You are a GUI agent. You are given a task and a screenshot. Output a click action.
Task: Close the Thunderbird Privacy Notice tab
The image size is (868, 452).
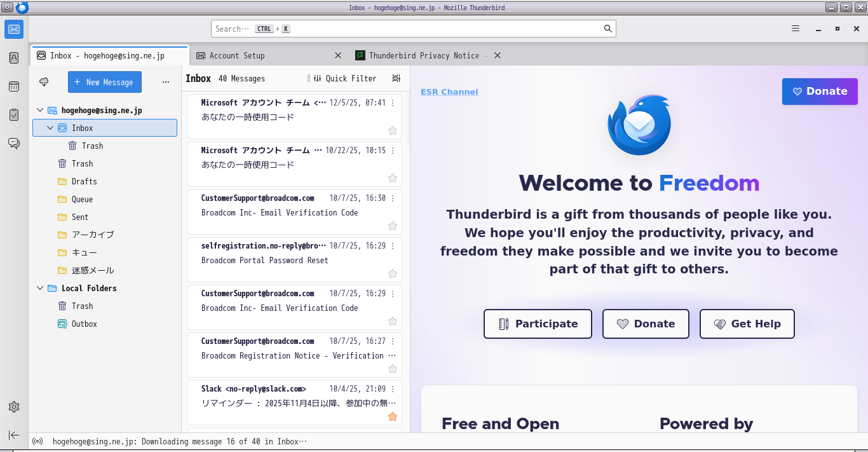pyautogui.click(x=498, y=55)
